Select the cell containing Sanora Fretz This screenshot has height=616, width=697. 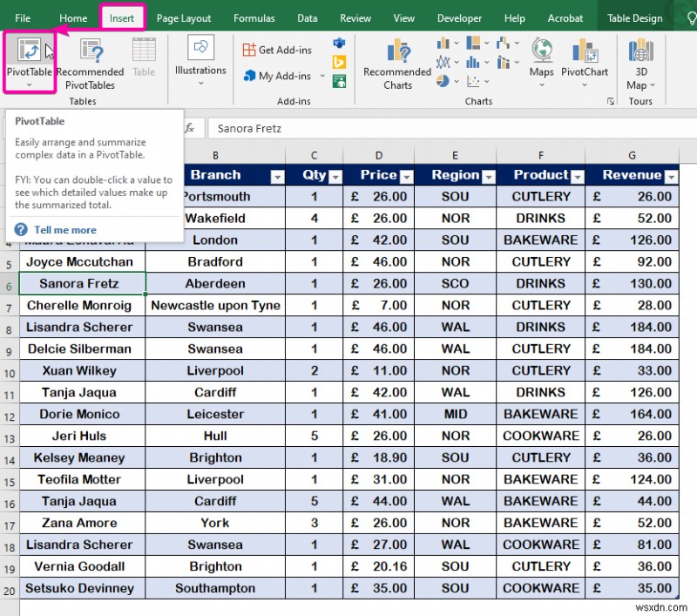(81, 283)
